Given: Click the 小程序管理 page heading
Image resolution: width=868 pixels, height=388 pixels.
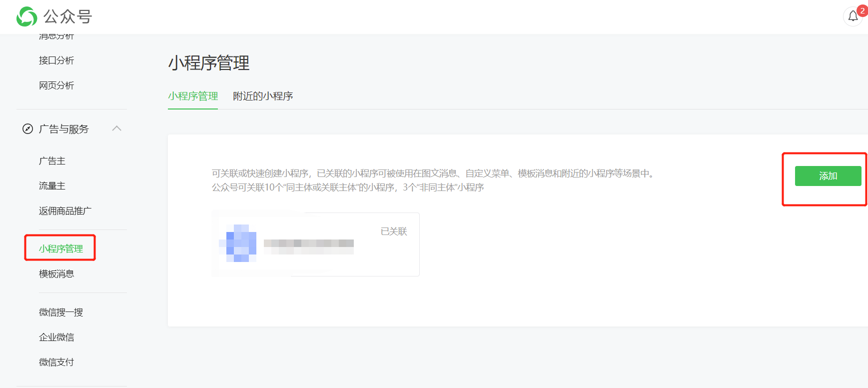Looking at the screenshot, I should point(209,63).
